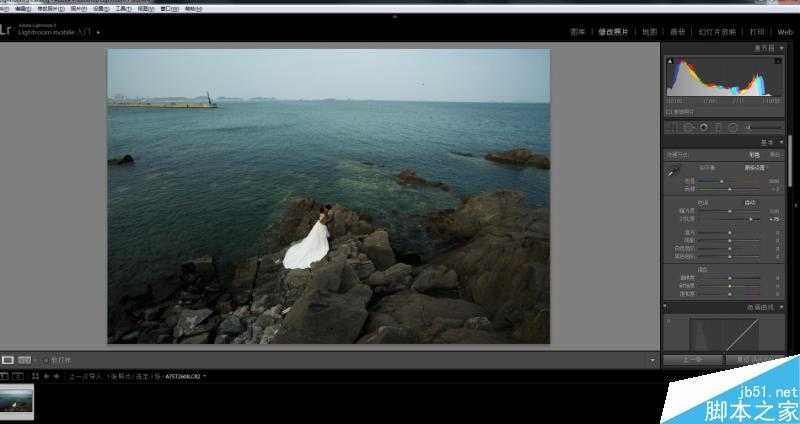Click the Before/After comparison view icon

24,359
